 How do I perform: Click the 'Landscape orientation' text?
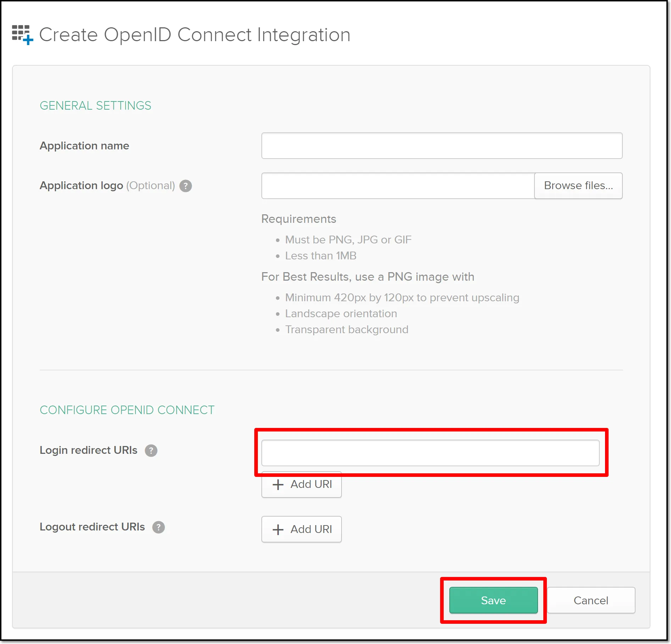click(341, 314)
